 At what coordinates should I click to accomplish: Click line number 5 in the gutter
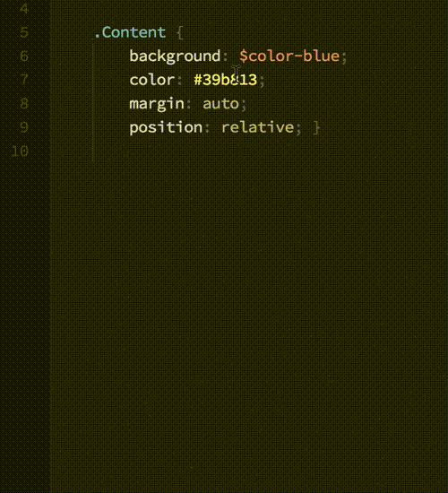point(24,32)
